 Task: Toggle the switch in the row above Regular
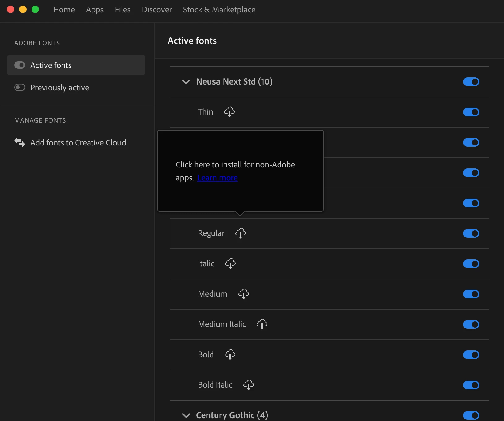471,203
